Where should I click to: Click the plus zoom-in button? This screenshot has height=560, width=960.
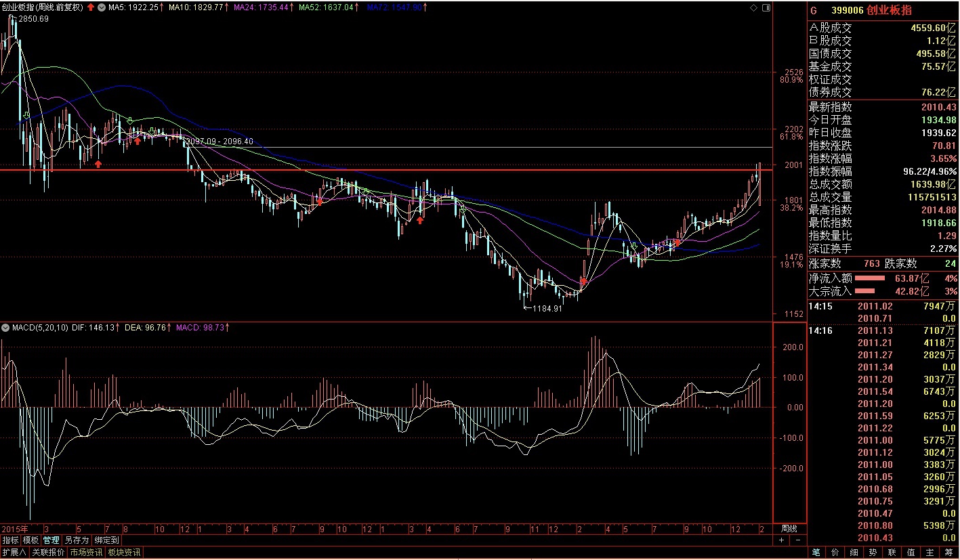781,540
